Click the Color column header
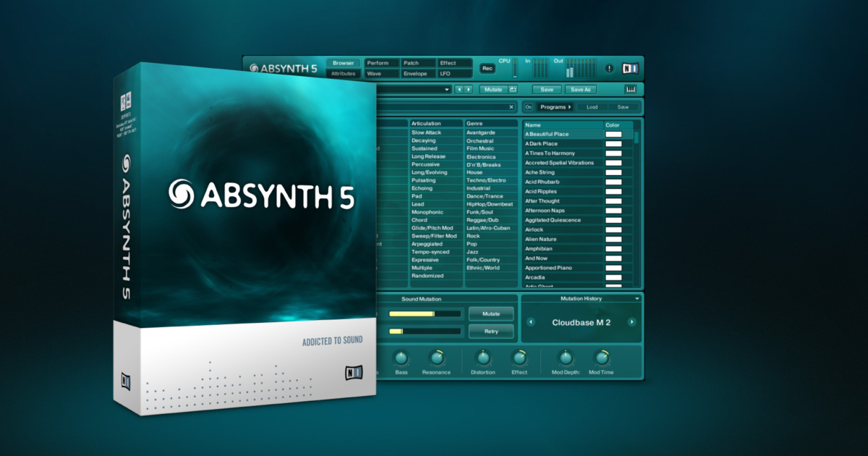Viewport: 868px width, 456px height. [618, 125]
